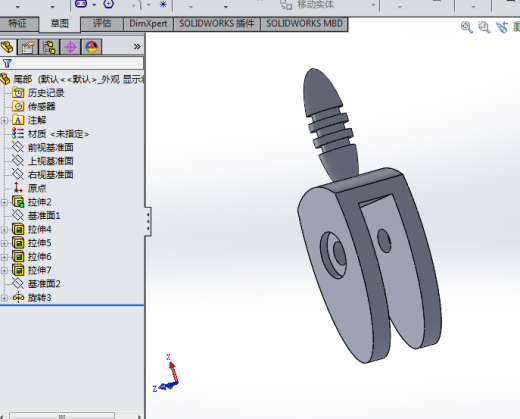520x419 pixels.
Task: Select 材质 <未指定> item
Action: [x=58, y=134]
